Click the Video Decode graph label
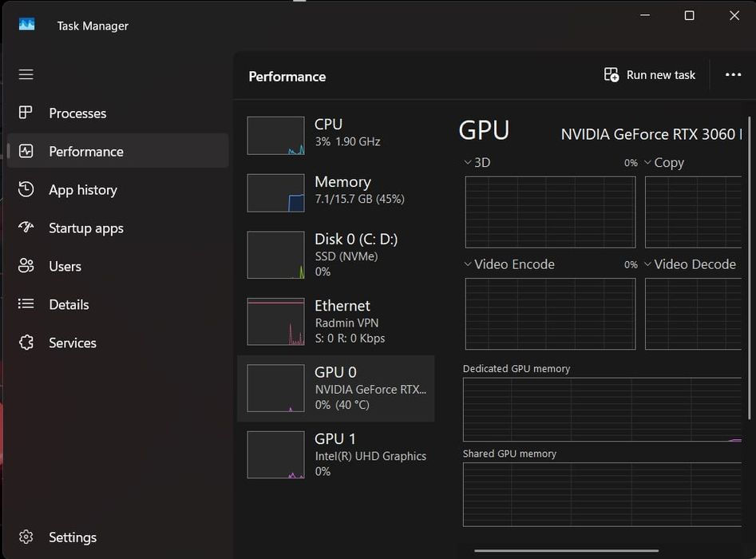This screenshot has height=559, width=756. pyautogui.click(x=695, y=264)
